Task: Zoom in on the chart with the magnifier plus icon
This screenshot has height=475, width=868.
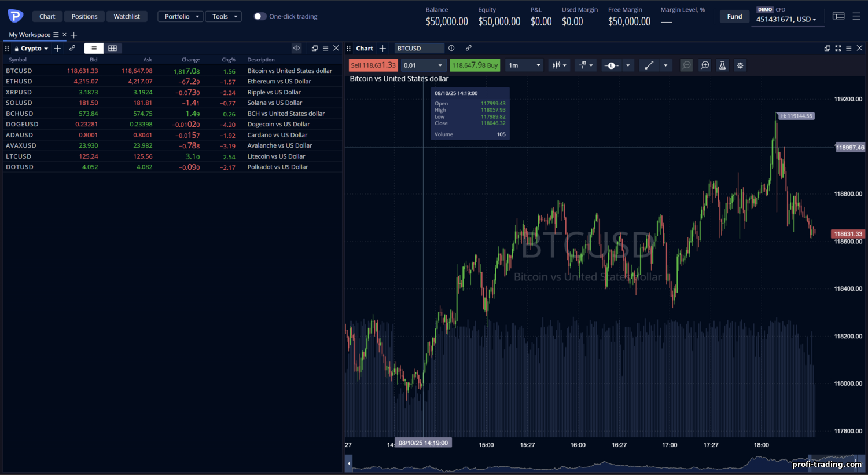Action: 705,65
